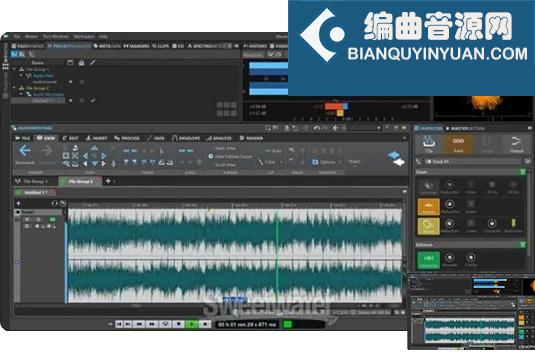
Task: Switch to the Markers tab
Action: tap(136, 46)
